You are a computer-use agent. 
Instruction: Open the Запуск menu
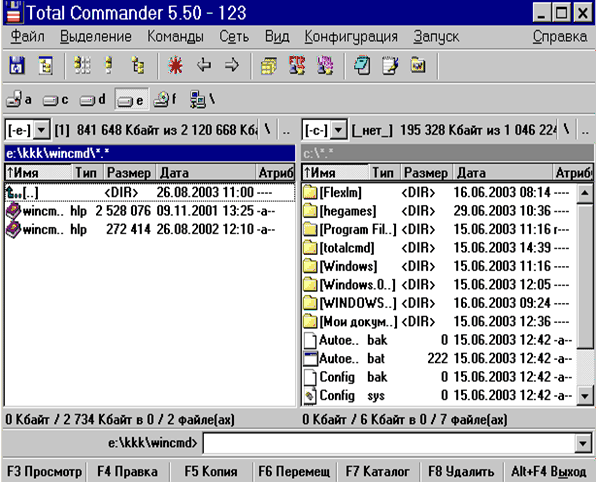pos(436,37)
